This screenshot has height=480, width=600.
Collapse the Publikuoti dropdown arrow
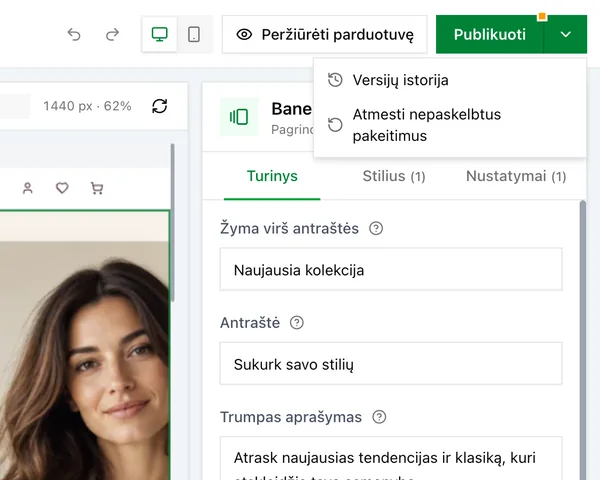566,34
